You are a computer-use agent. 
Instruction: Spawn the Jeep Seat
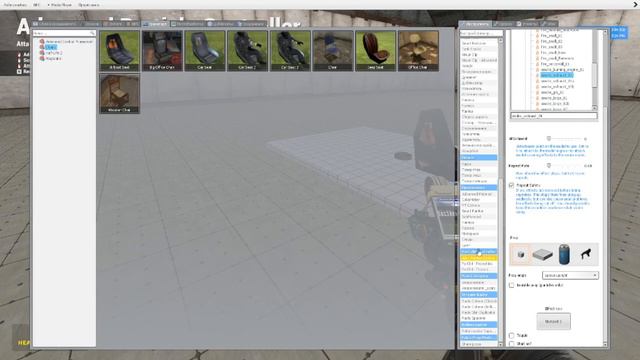376,51
